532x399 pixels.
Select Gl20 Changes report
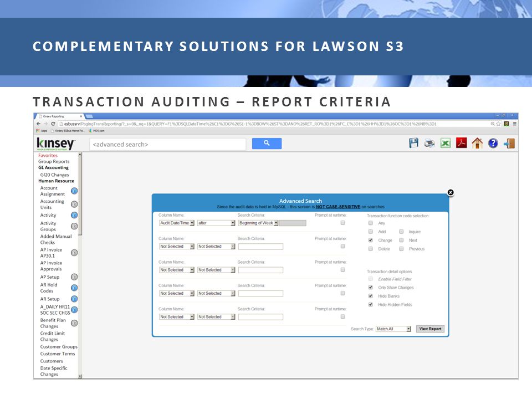point(54,175)
